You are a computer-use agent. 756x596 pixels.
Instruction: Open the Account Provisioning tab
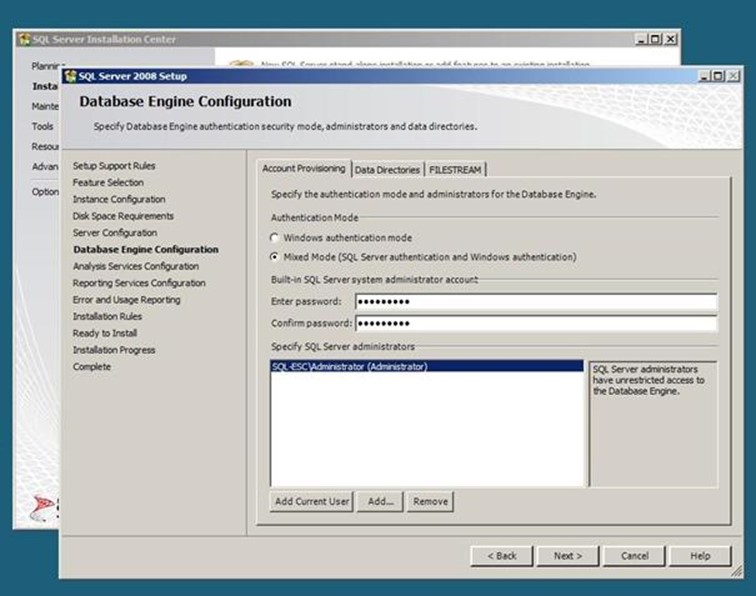[304, 168]
